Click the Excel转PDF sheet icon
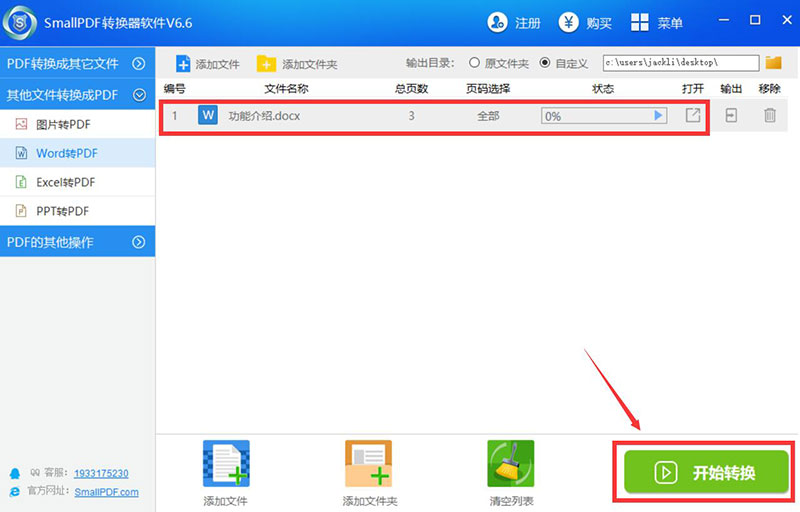The height and width of the screenshot is (512, 800). coord(21,182)
